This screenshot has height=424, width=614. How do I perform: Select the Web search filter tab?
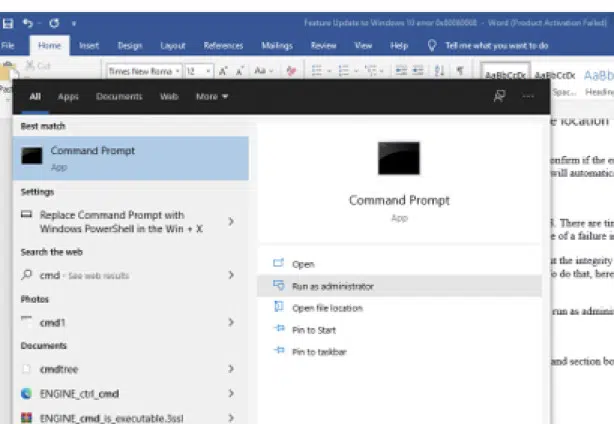point(169,96)
